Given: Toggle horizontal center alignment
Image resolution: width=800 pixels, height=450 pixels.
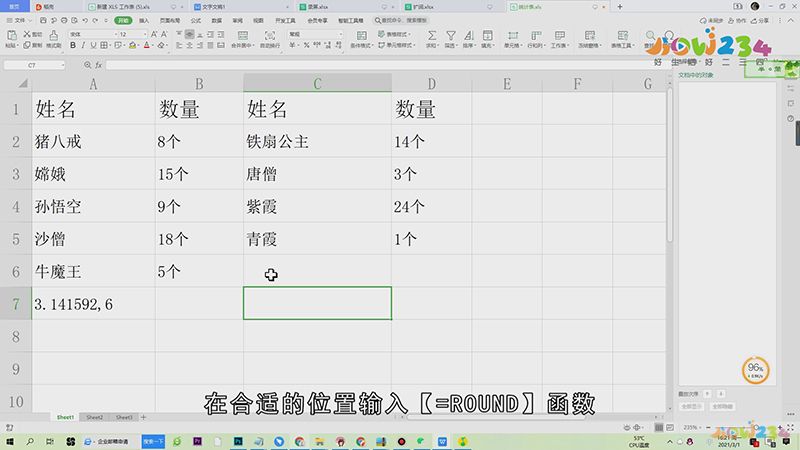Looking at the screenshot, I should coord(189,45).
